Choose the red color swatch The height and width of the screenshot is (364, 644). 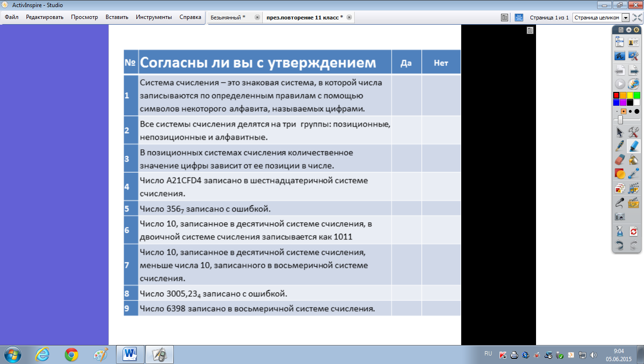[x=616, y=95]
